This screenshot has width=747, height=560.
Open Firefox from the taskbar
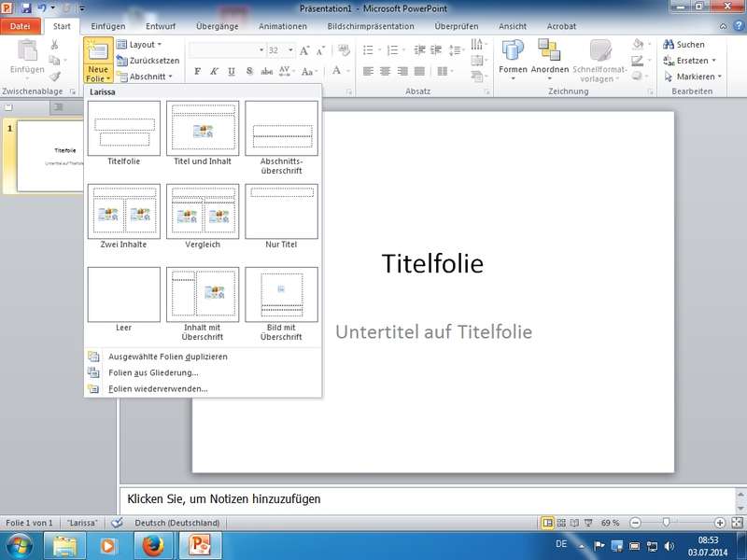[x=153, y=544]
